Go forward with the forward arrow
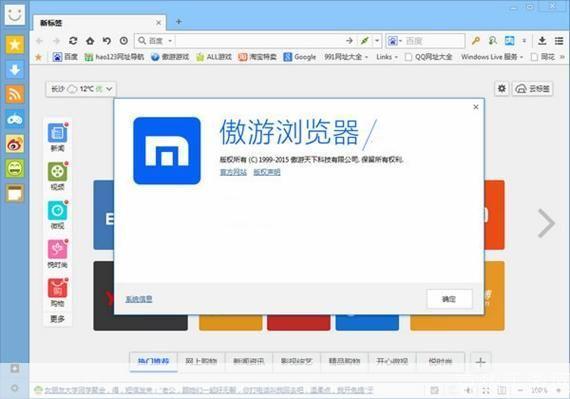 tap(56, 41)
